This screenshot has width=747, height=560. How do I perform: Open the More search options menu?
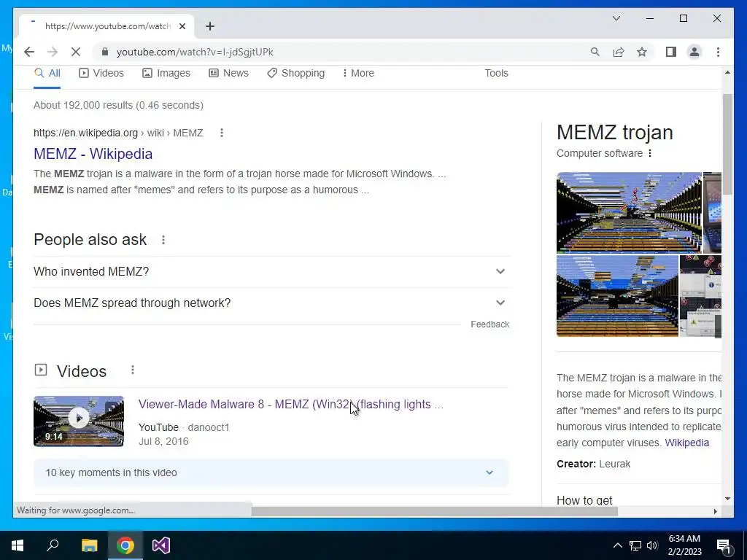(x=358, y=74)
